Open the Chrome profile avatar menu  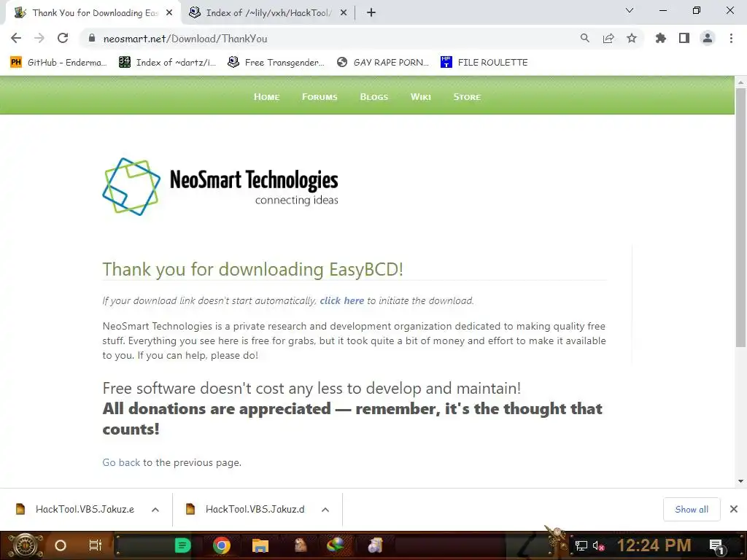pos(708,38)
